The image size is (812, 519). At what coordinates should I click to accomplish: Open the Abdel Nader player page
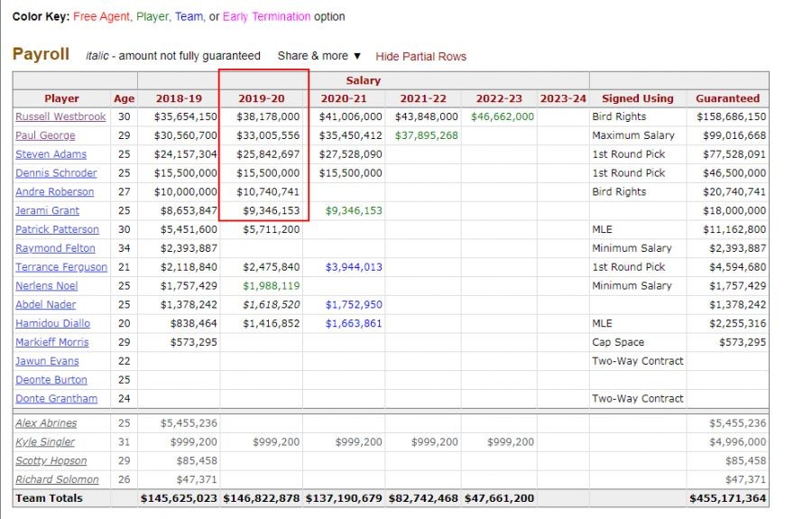[46, 304]
